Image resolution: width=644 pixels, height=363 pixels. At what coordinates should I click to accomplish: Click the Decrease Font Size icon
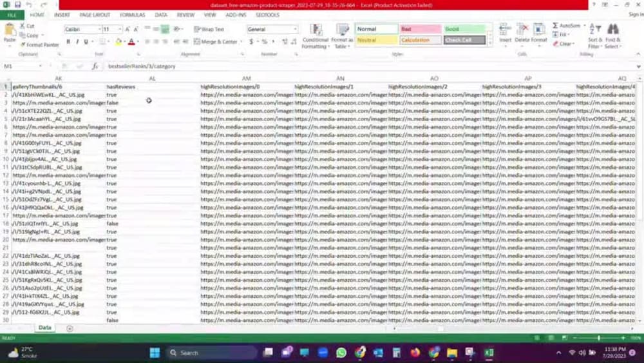click(x=136, y=29)
